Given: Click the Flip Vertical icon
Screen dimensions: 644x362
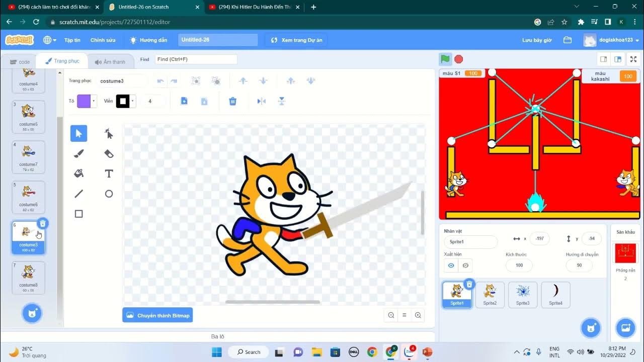Looking at the screenshot, I should click(x=282, y=101).
